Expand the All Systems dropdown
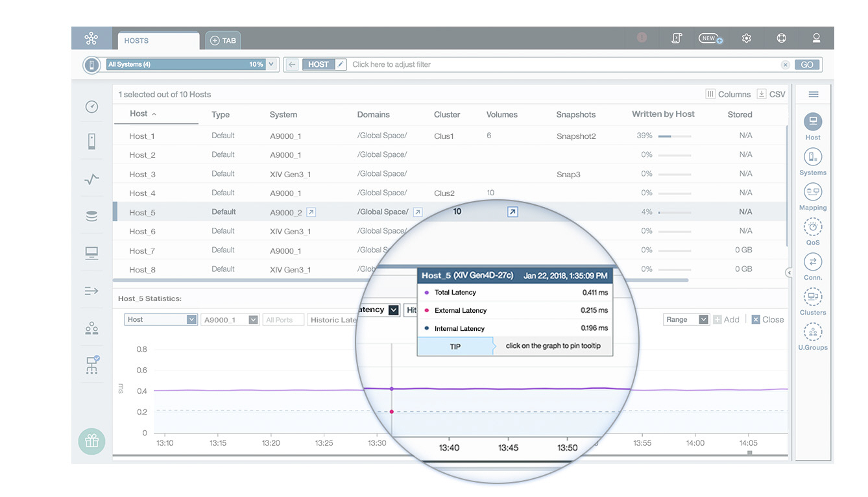868x497 pixels. click(272, 64)
